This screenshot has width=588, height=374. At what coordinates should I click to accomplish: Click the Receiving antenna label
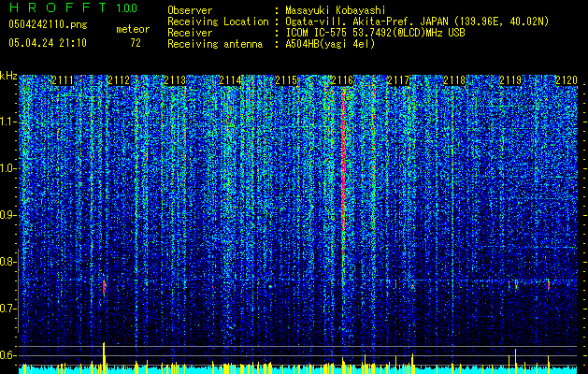215,44
